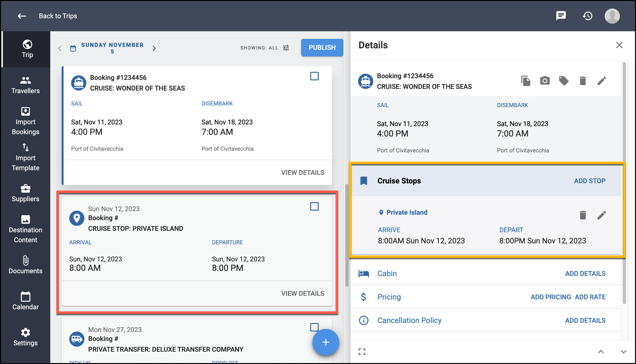Click Add Pricing
The image size is (636, 364).
pos(551,297)
